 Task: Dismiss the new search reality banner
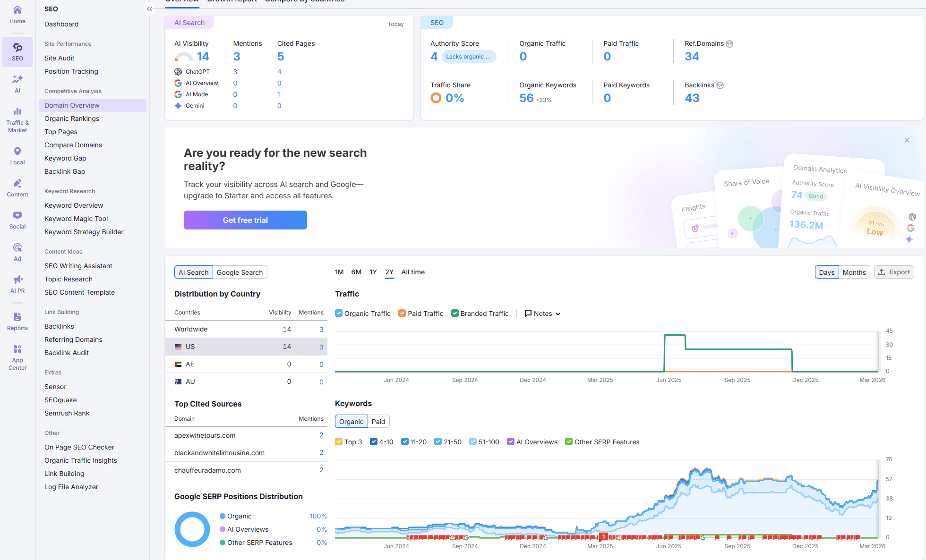[907, 140]
